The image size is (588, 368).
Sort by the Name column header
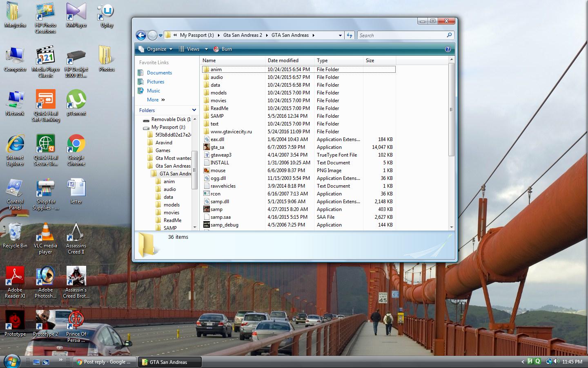click(x=232, y=61)
